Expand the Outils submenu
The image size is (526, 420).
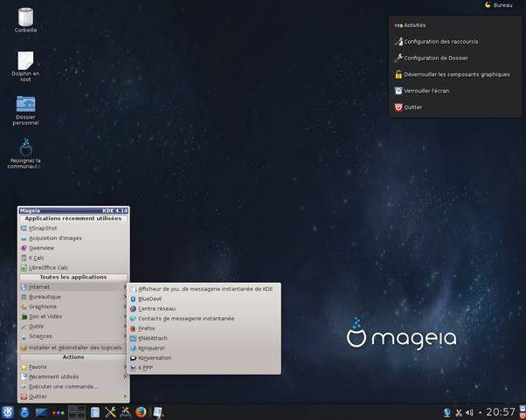[73, 327]
